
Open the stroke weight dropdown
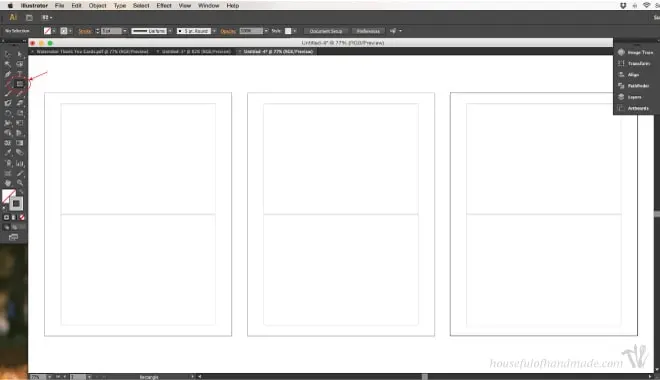[125, 31]
